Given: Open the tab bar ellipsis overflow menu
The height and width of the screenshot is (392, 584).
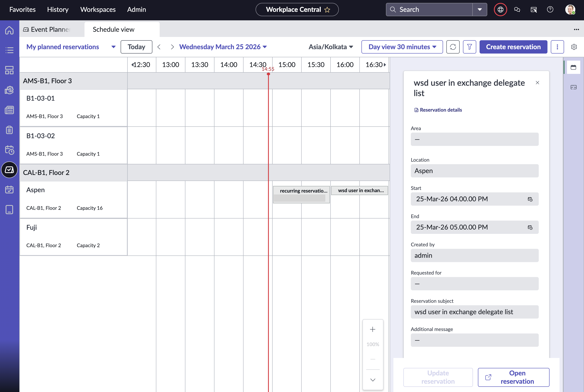Looking at the screenshot, I should (x=576, y=29).
